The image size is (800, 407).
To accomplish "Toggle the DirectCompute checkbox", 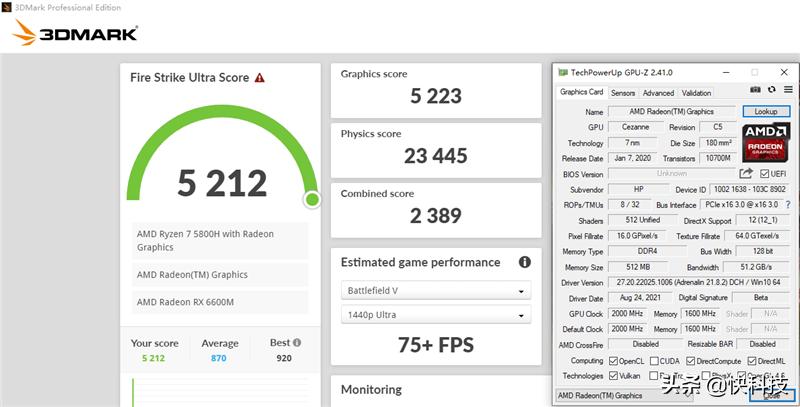I will 690,361.
